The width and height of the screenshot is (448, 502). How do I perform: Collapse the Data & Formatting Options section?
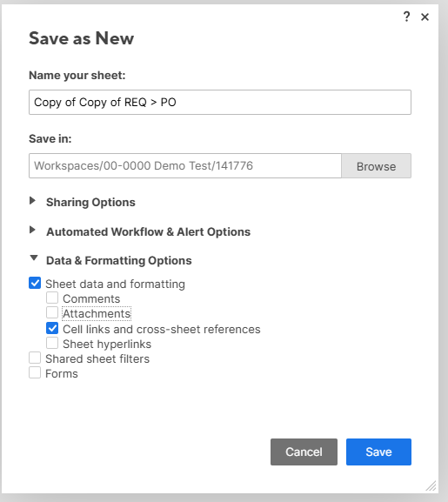34,258
